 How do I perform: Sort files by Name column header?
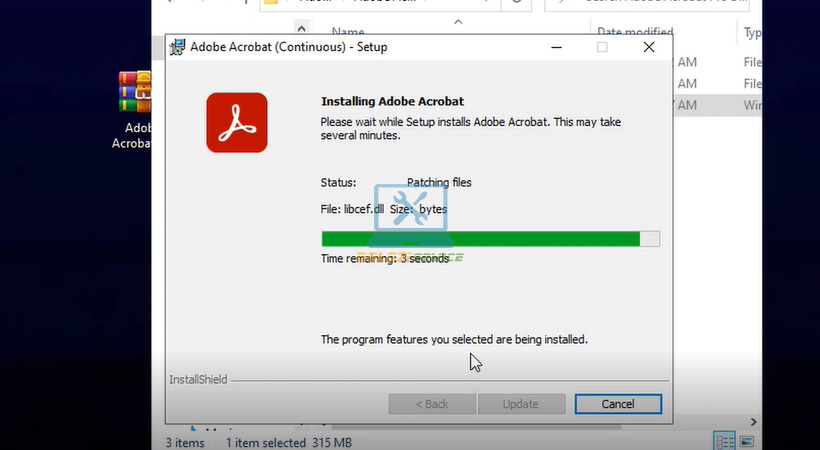[x=347, y=32]
